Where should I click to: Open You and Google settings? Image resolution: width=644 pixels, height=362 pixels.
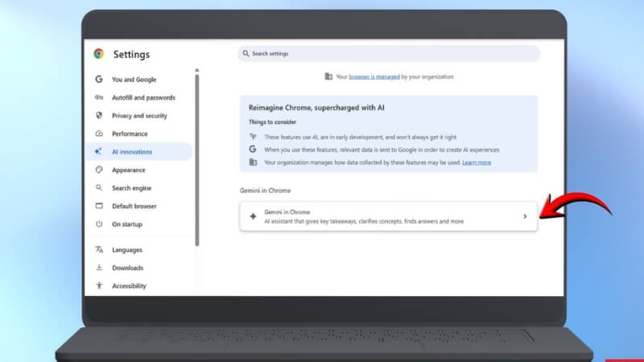coord(134,79)
